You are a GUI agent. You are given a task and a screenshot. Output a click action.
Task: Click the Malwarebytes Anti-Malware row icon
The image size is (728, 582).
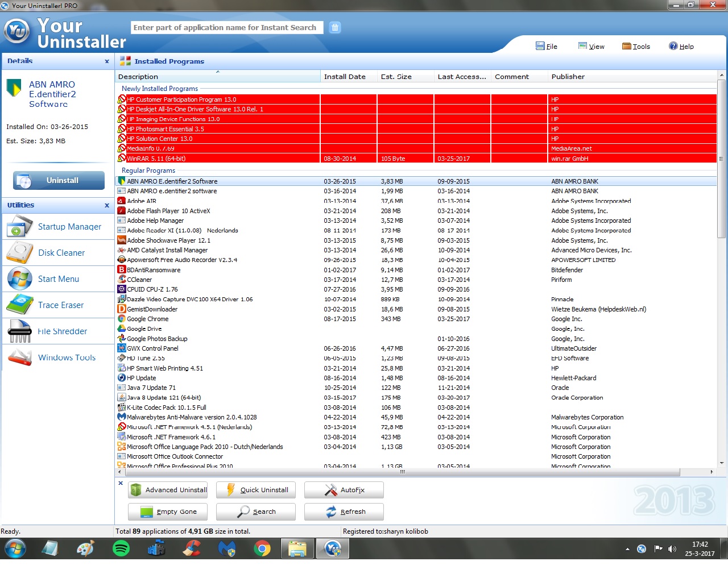point(122,417)
